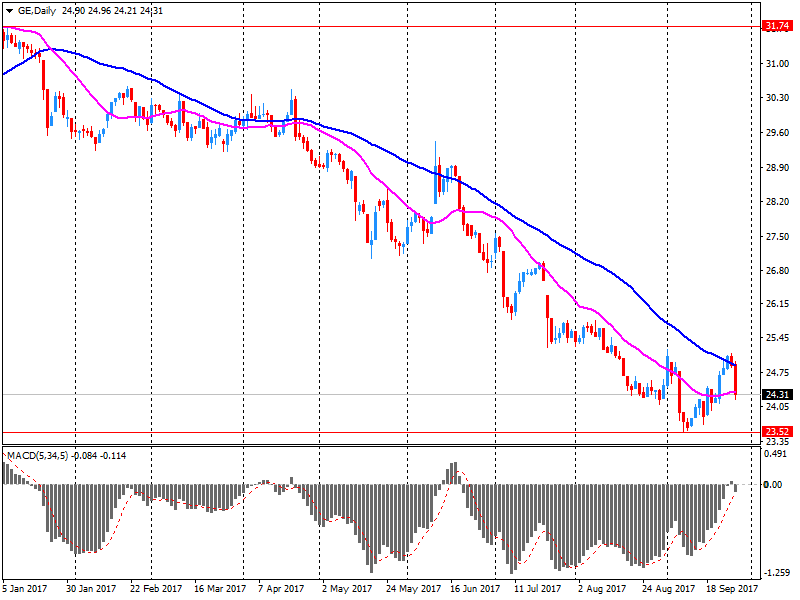Click the 24 May 2017 date label

(x=413, y=589)
